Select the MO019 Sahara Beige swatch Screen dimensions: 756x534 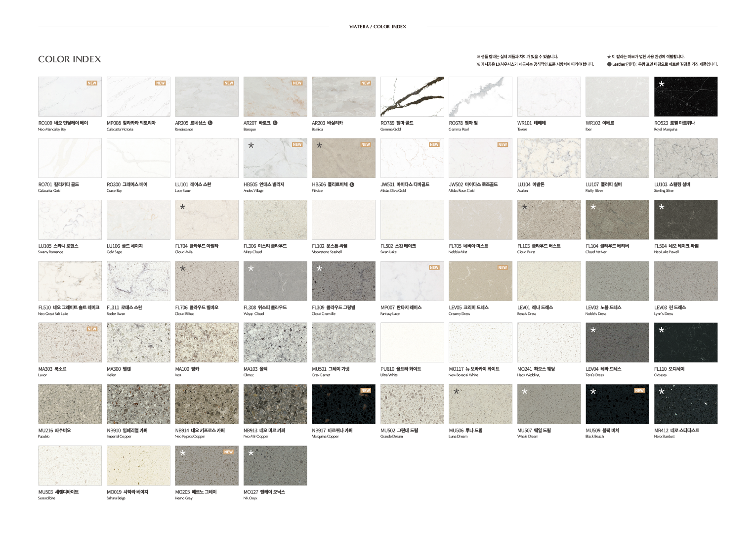coord(138,465)
